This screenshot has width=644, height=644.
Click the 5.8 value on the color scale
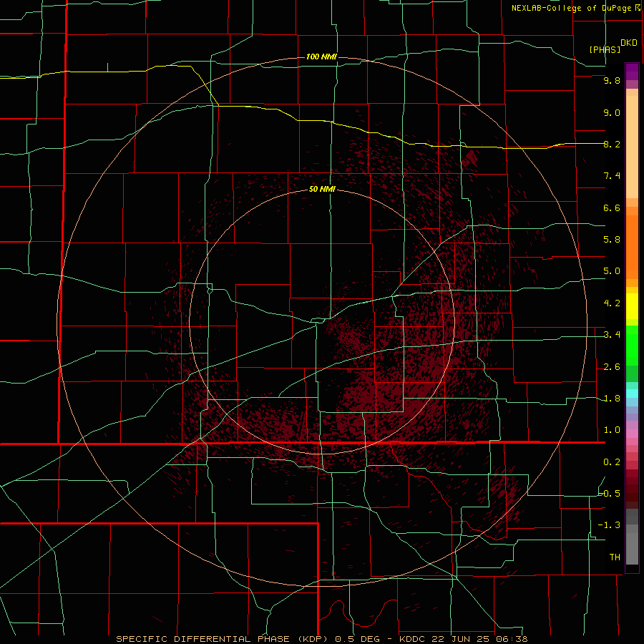pyautogui.click(x=612, y=240)
